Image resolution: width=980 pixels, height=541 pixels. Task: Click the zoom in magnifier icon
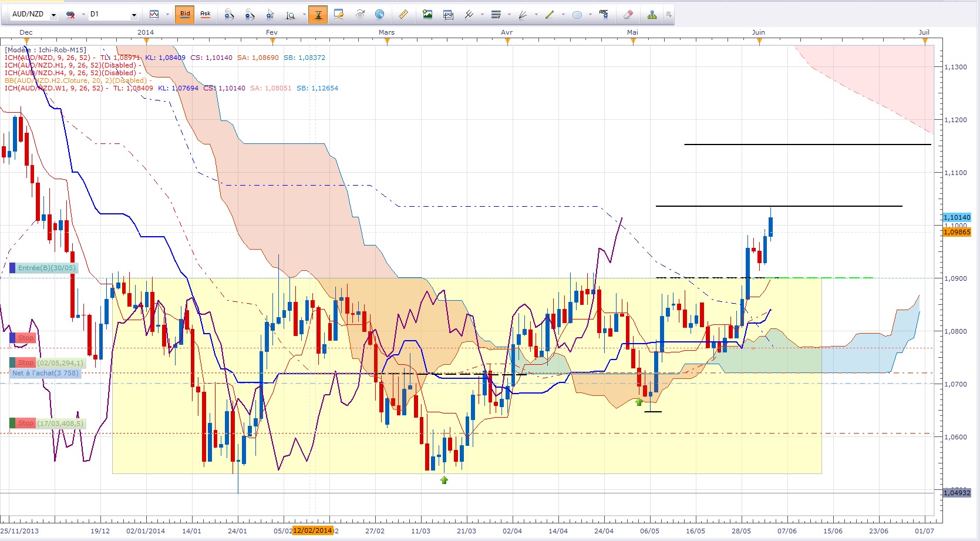[x=229, y=15]
